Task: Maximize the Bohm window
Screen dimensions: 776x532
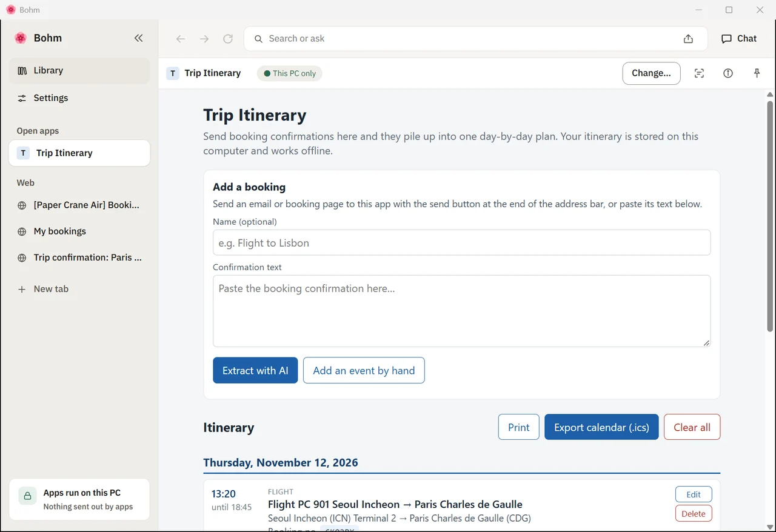Action: pos(729,10)
